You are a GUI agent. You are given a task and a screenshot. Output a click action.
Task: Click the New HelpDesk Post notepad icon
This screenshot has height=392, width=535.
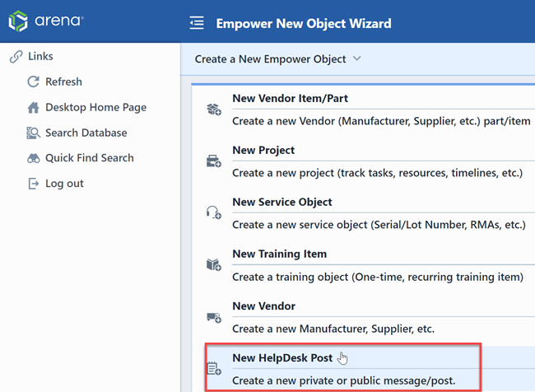click(214, 368)
